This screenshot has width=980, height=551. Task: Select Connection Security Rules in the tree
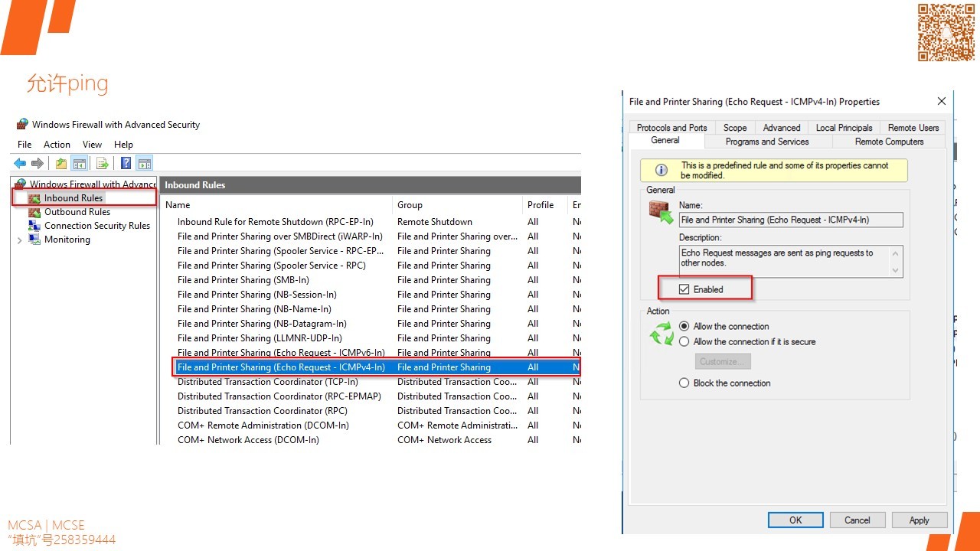point(97,226)
